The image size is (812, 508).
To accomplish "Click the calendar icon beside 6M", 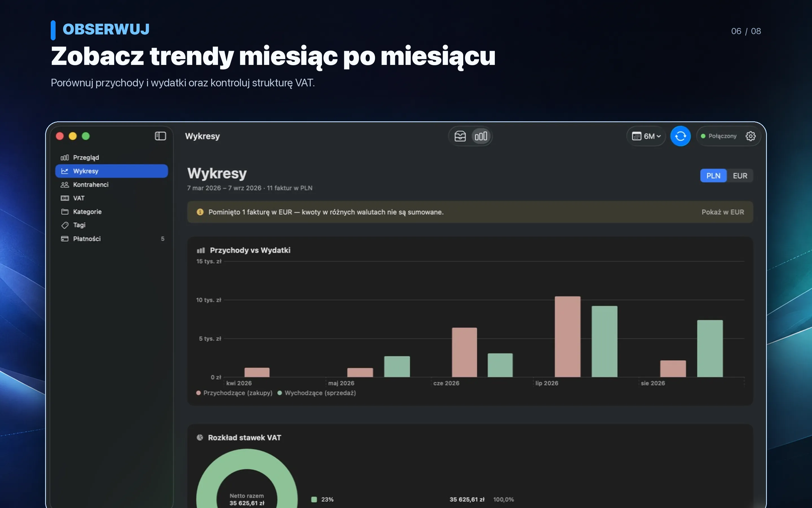I will pyautogui.click(x=637, y=136).
